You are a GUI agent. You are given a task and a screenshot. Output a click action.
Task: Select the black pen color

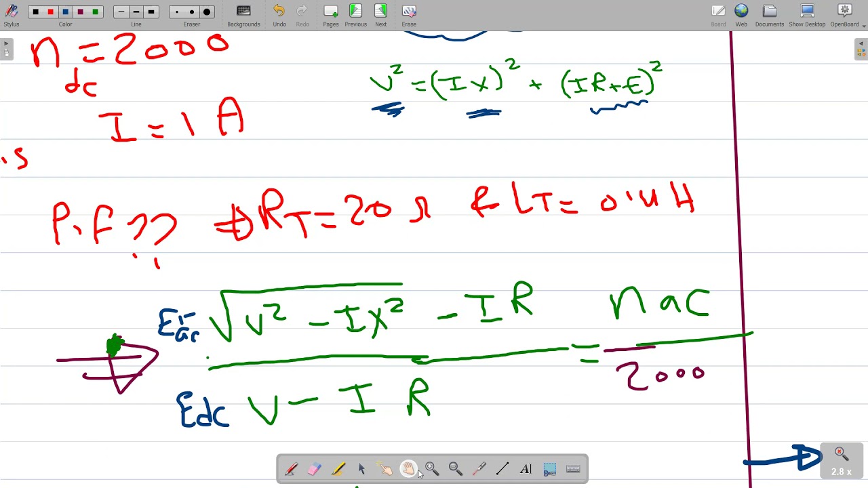36,12
